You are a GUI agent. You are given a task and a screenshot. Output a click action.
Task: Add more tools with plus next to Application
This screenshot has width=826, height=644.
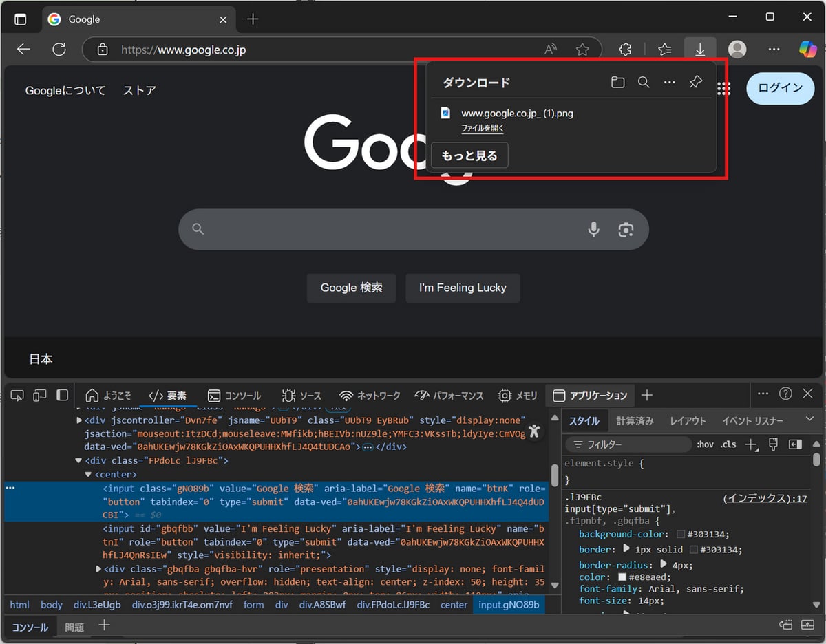[646, 395]
